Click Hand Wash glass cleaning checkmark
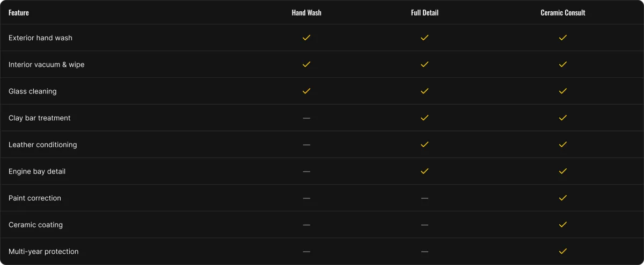The width and height of the screenshot is (644, 265). [306, 91]
